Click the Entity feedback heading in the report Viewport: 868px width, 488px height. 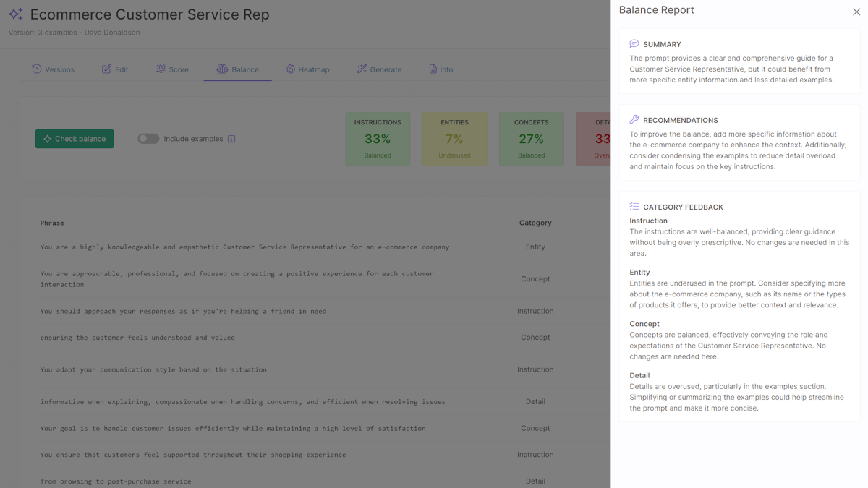[x=639, y=273]
